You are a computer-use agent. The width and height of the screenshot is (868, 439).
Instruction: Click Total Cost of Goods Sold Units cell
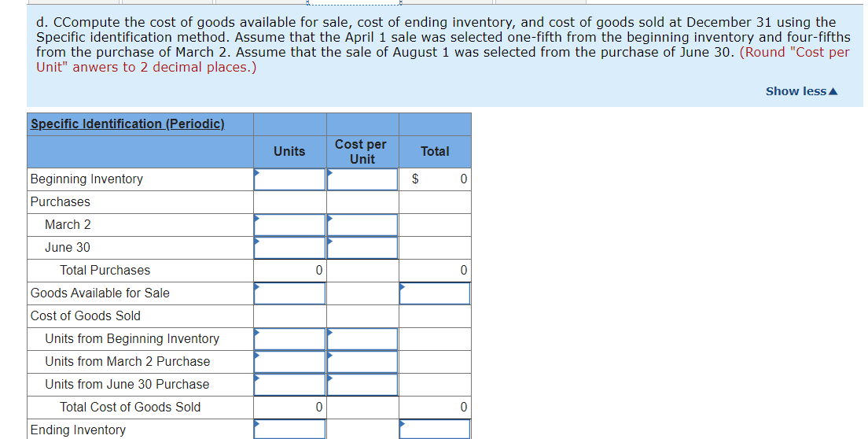[x=290, y=408]
